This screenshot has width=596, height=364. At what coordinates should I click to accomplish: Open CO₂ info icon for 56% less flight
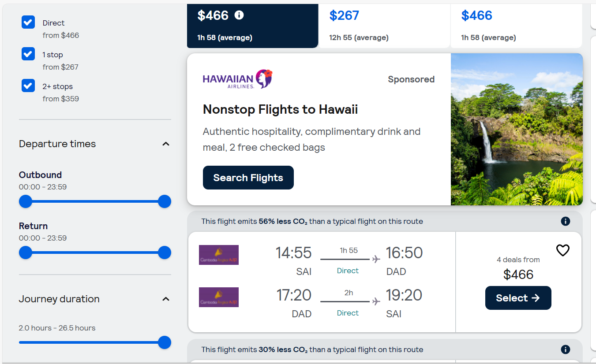565,221
